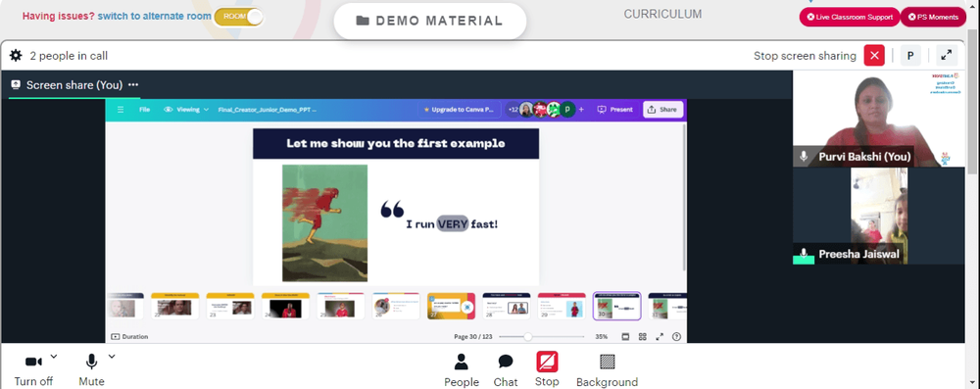The width and height of the screenshot is (980, 389).
Task: Open the Duration control
Action: tap(129, 336)
